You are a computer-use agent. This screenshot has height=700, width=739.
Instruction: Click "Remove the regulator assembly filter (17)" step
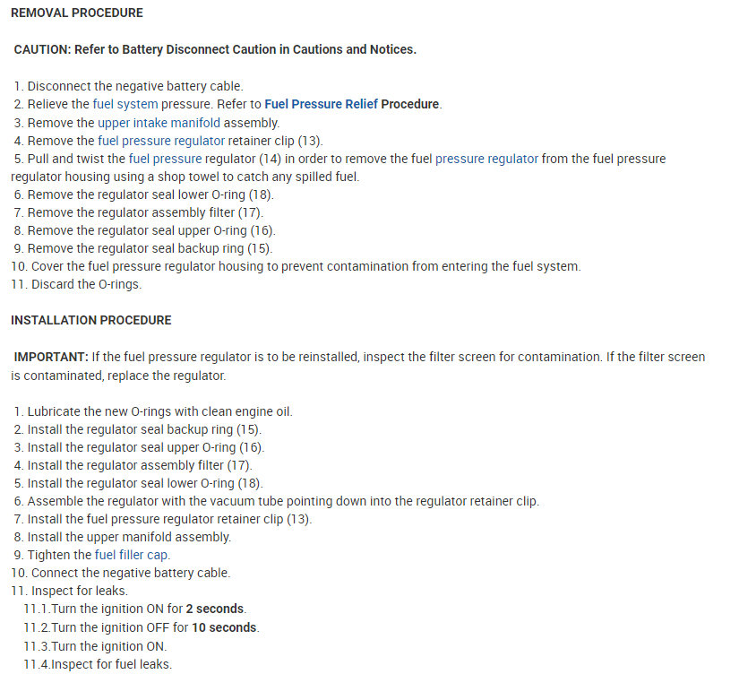pyautogui.click(x=140, y=212)
